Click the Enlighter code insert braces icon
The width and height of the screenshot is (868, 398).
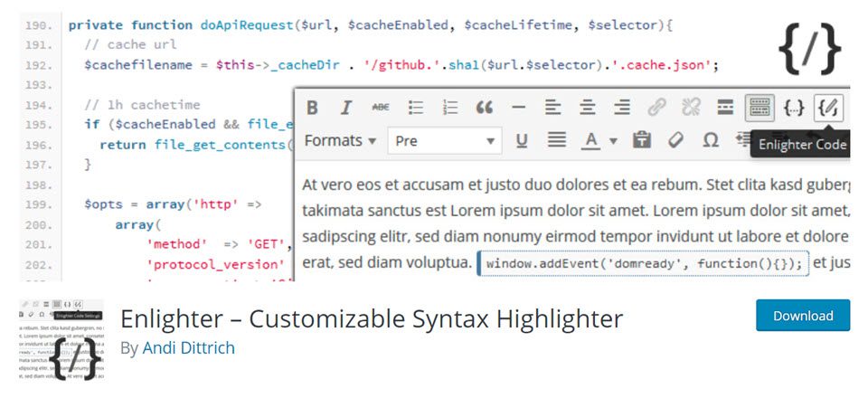tap(794, 108)
